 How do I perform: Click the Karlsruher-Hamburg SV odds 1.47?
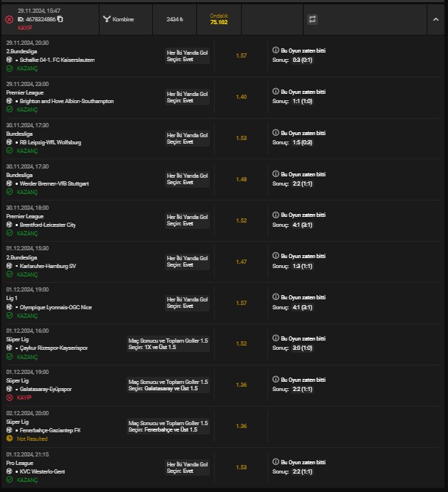tap(241, 262)
